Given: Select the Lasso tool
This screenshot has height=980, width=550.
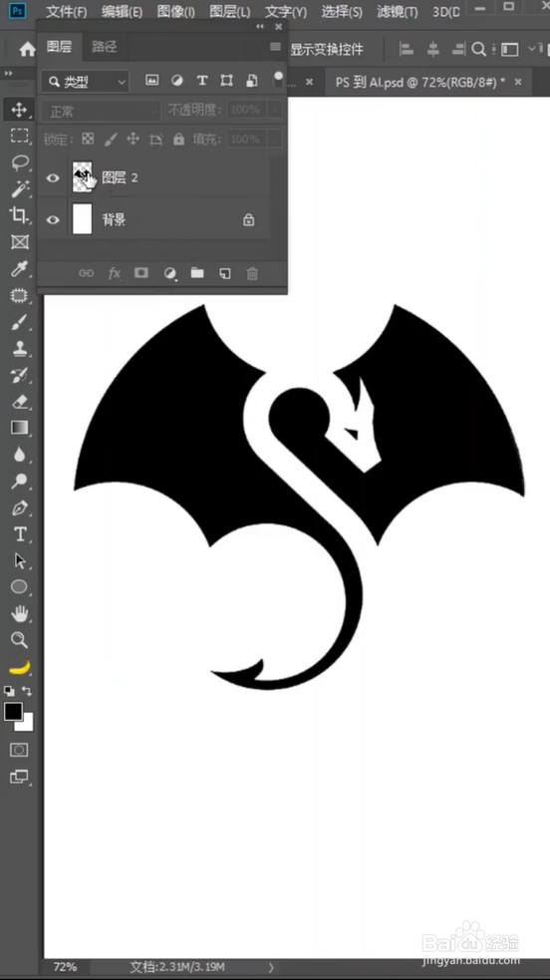Looking at the screenshot, I should (x=19, y=163).
